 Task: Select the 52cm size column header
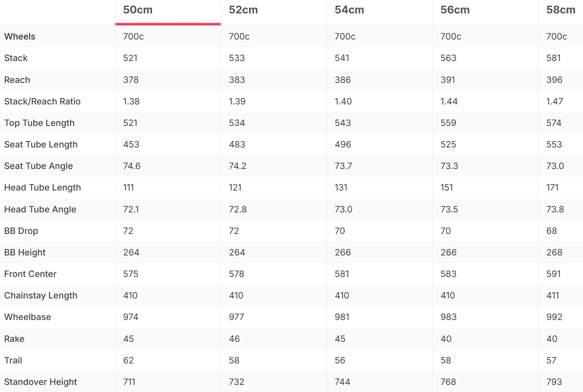pos(243,10)
